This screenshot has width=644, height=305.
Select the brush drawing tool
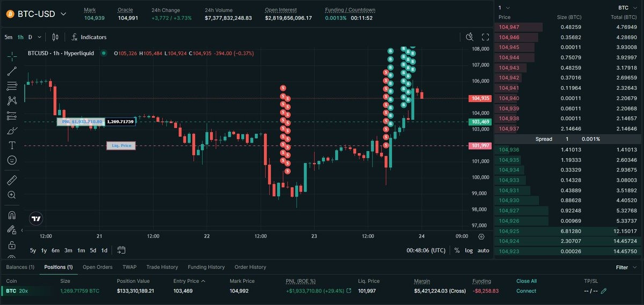point(12,130)
